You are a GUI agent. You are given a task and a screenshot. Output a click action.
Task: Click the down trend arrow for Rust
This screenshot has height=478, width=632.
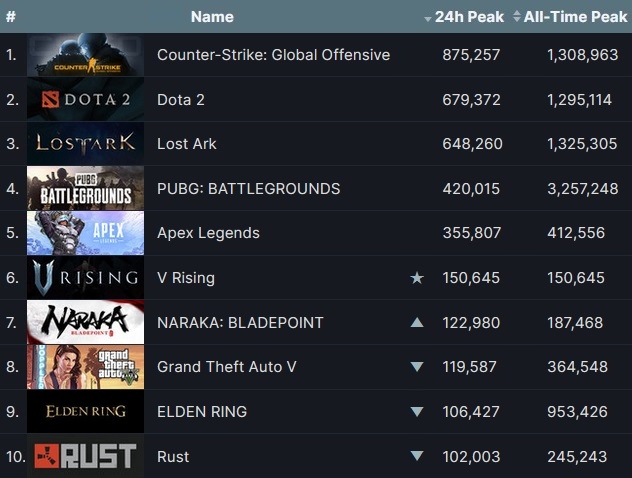point(417,456)
